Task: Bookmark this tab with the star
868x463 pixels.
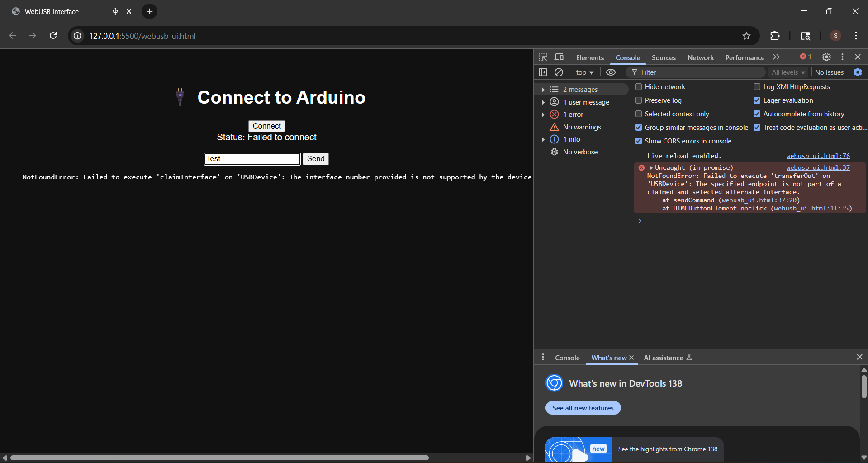Action: (746, 36)
